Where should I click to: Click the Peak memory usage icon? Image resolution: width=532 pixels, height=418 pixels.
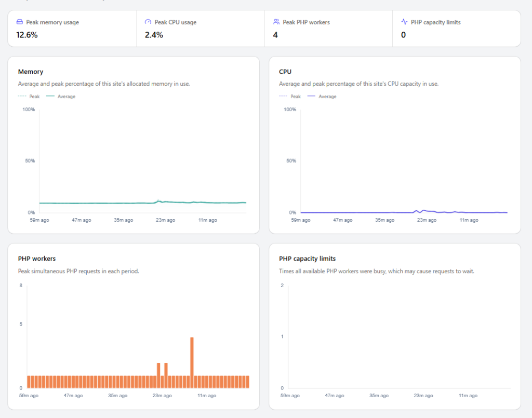[20, 22]
